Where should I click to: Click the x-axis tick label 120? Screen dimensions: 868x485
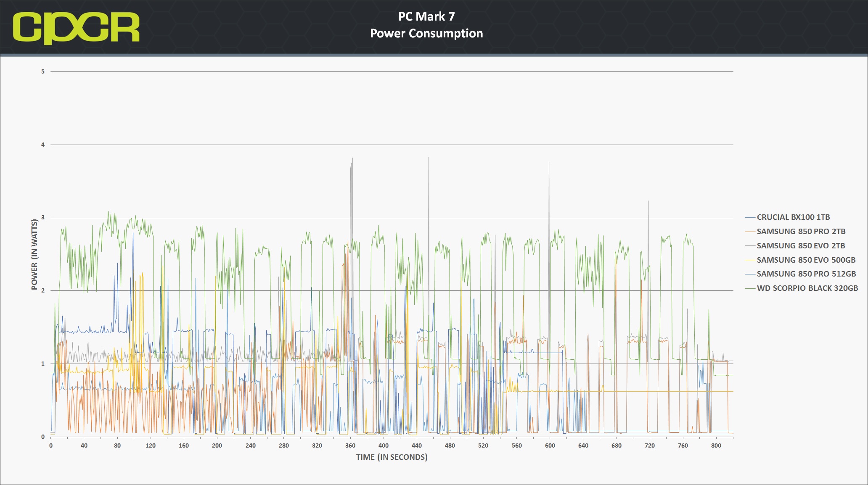pos(151,445)
